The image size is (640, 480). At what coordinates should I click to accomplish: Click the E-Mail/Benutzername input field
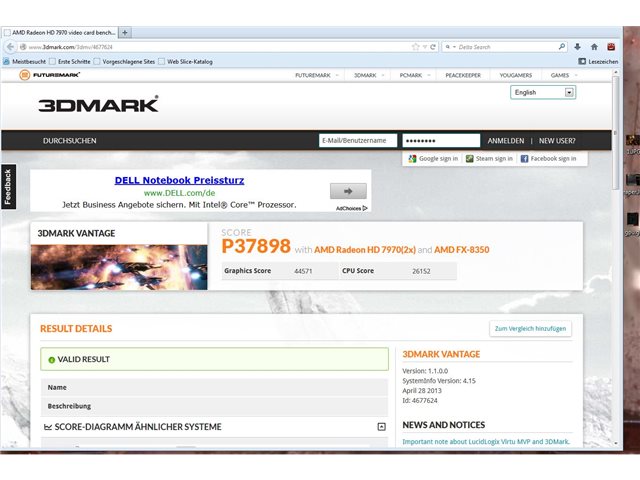[358, 140]
